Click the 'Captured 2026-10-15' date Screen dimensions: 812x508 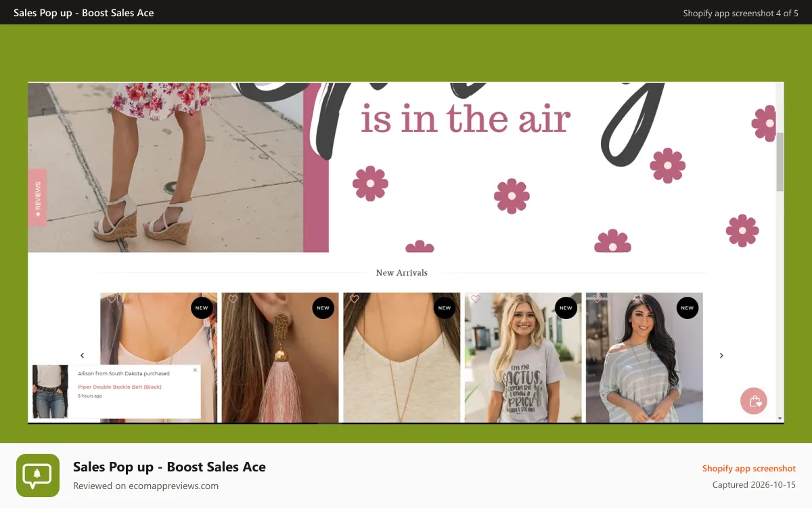pyautogui.click(x=754, y=485)
